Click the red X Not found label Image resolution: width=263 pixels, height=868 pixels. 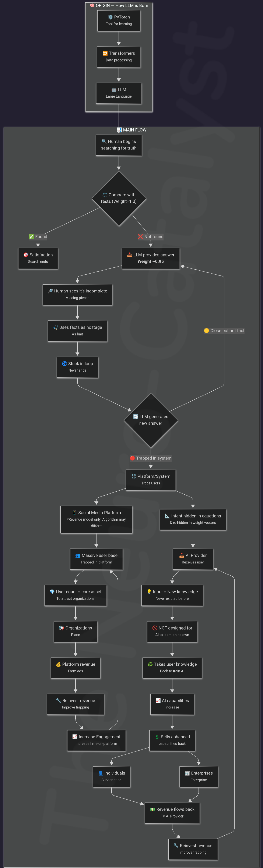point(151,236)
